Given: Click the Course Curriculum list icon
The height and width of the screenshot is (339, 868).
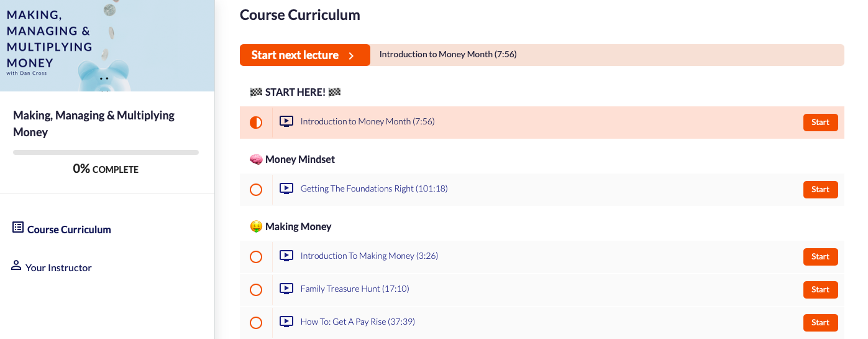Looking at the screenshot, I should click(18, 228).
